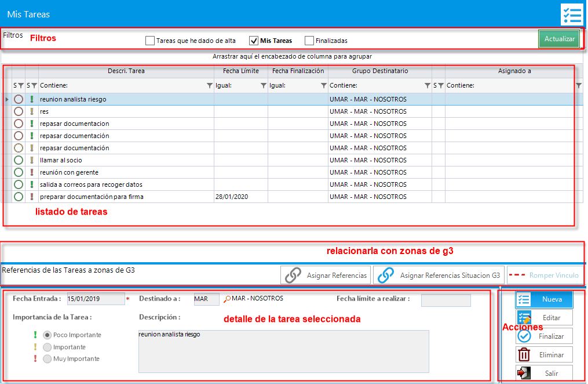Click green priority icon of 'salida a correos' row
This screenshot has width=588, height=384.
point(32,184)
